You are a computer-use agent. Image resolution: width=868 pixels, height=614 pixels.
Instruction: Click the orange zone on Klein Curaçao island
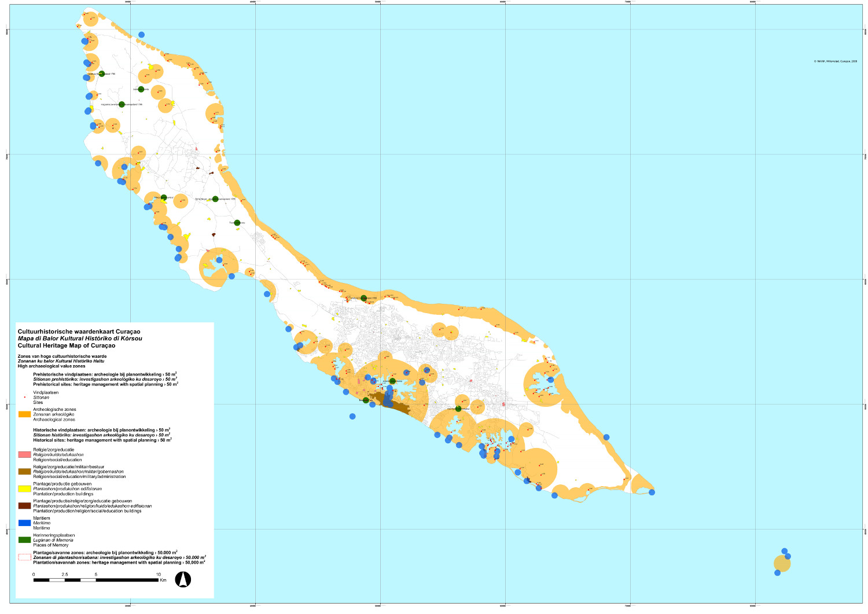[x=782, y=562]
